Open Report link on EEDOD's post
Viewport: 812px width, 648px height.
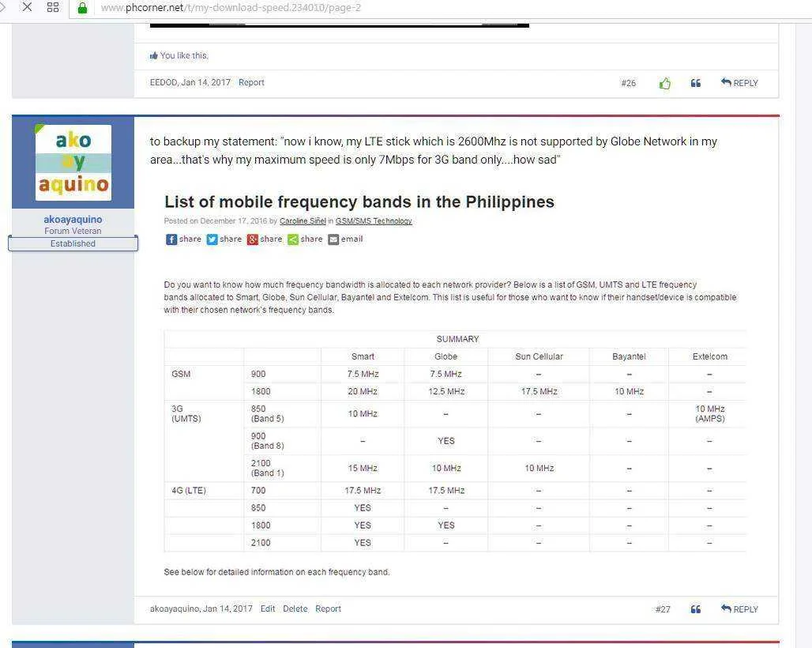click(251, 82)
